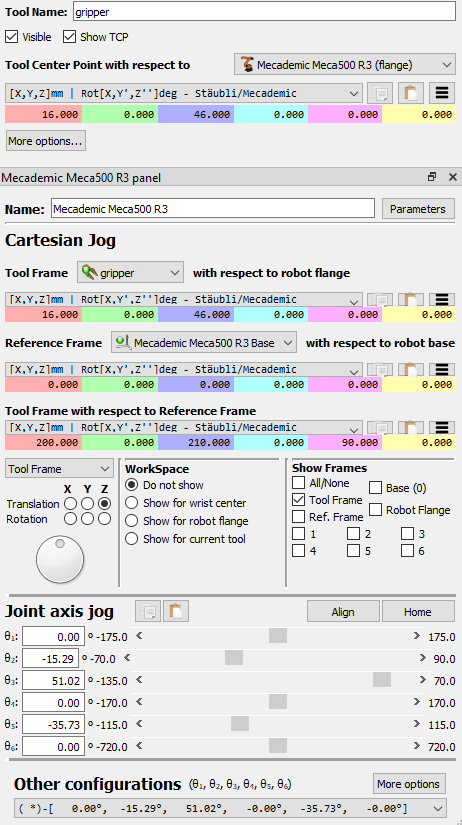Click the Tool Name field containing gripper

coord(263,11)
